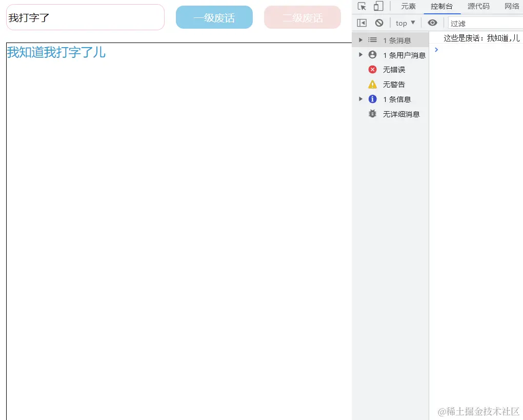The height and width of the screenshot is (420, 523).
Task: Click the inspect element picker icon
Action: point(362,6)
